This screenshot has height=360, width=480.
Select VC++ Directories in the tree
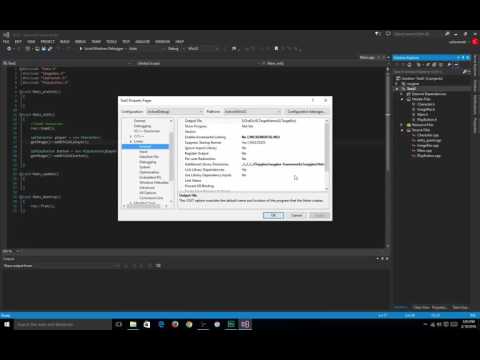[147, 131]
